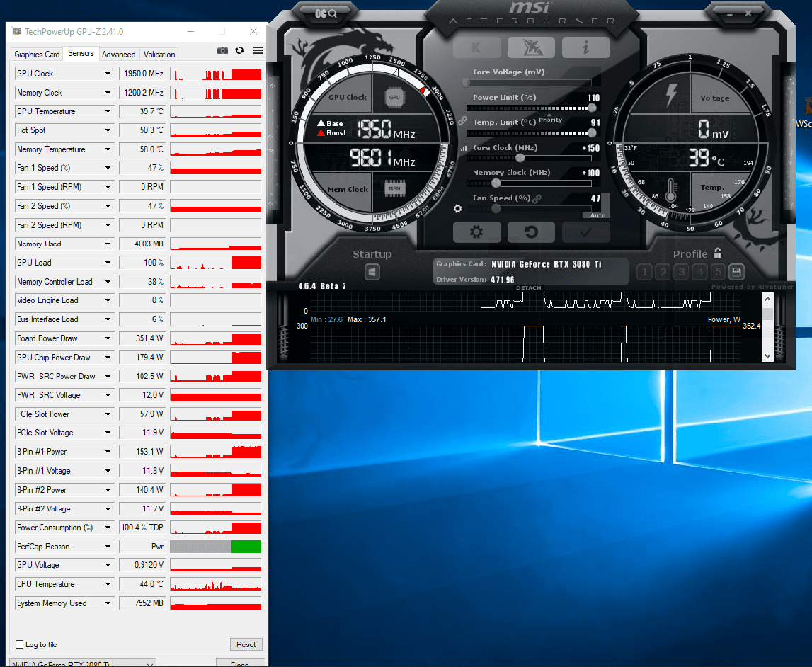812x667 pixels.
Task: Open Board Power Draw sensor dropdown
Action: click(x=108, y=338)
